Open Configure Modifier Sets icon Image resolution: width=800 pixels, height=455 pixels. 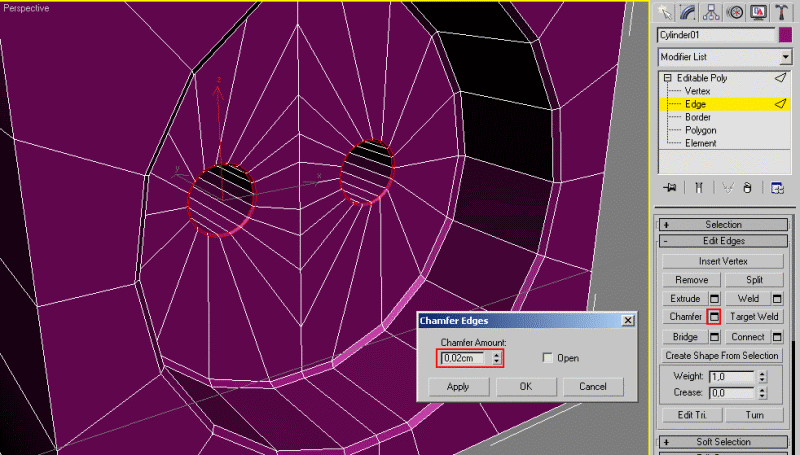click(777, 188)
